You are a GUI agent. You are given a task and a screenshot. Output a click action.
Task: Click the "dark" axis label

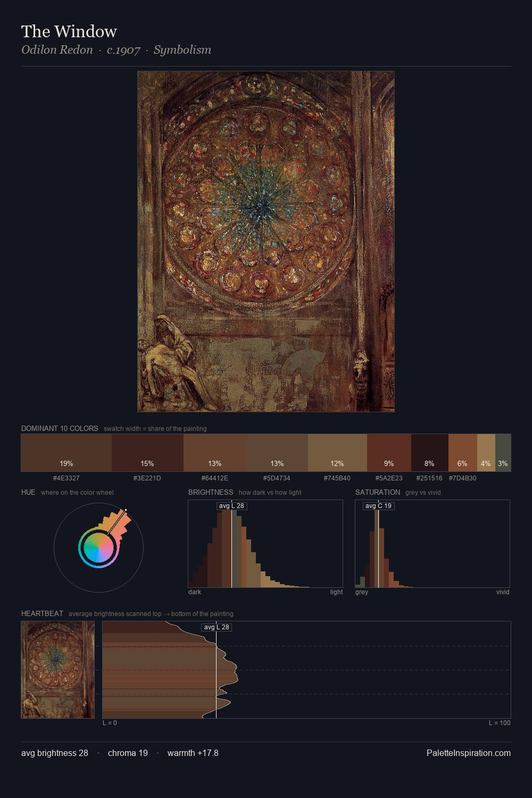[195, 592]
